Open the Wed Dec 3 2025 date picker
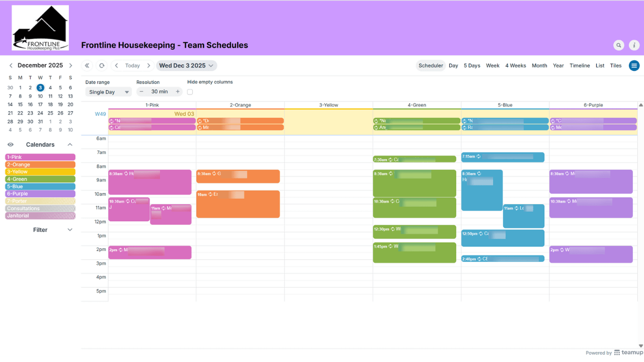644x362 pixels. 187,66
